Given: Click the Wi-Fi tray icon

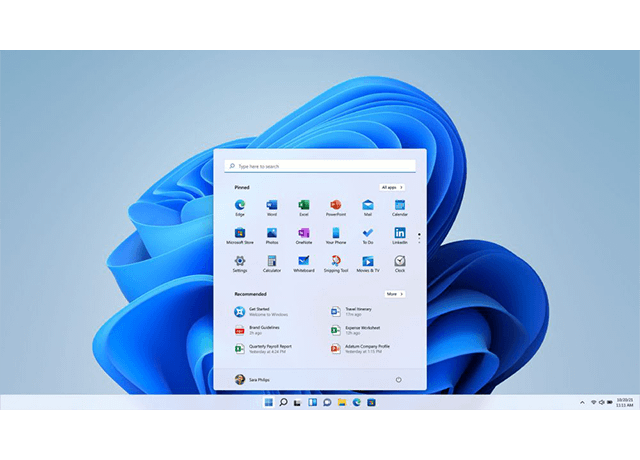Looking at the screenshot, I should click(x=594, y=402).
